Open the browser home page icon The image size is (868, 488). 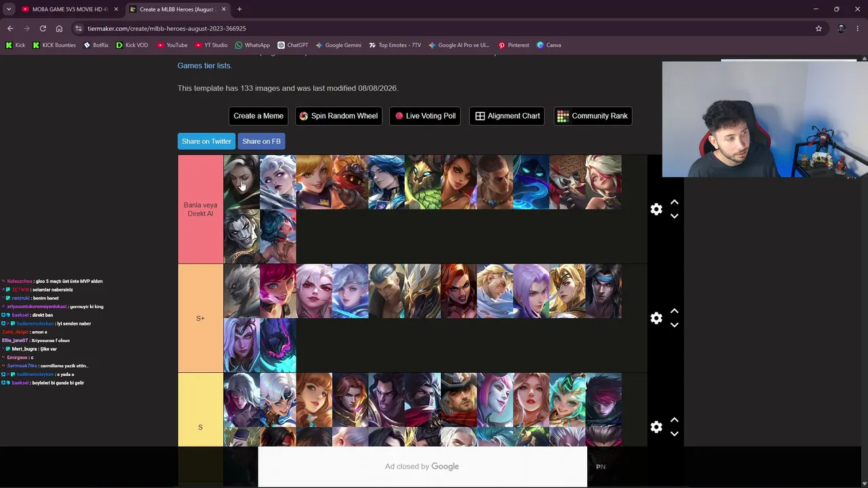click(59, 28)
